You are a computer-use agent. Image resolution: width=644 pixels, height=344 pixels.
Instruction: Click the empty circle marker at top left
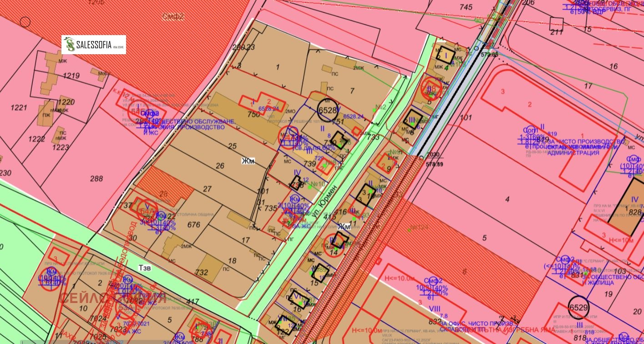pos(25,21)
